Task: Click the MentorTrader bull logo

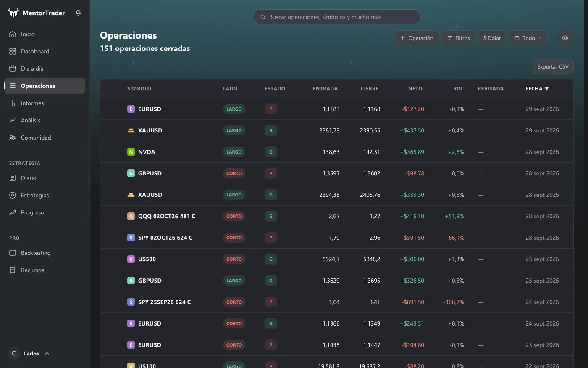Action: click(13, 13)
